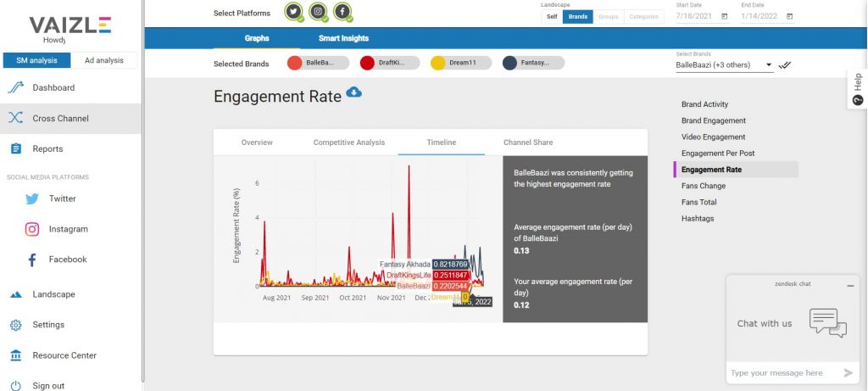
Task: Click the BalleBaazi red-orange brand swatch
Action: 294,63
